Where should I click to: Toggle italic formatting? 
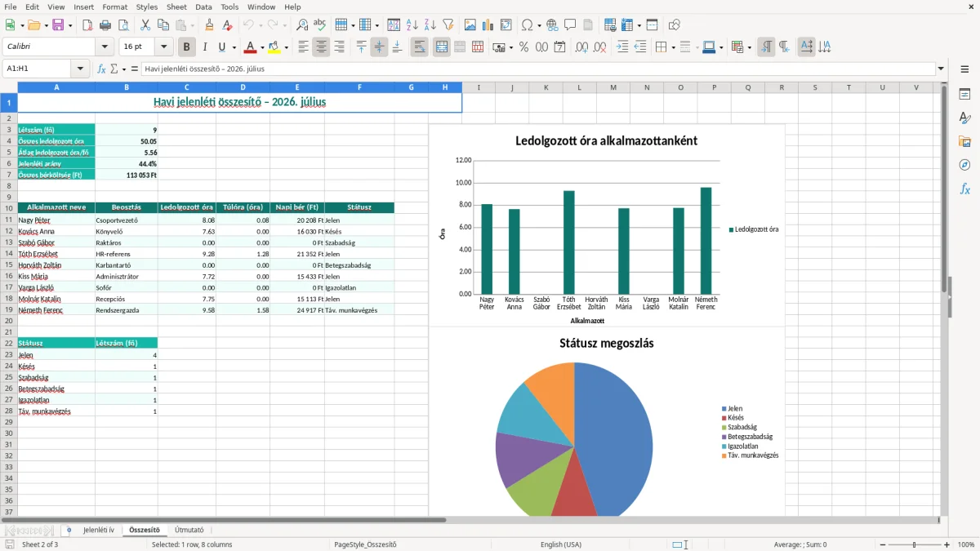point(205,47)
